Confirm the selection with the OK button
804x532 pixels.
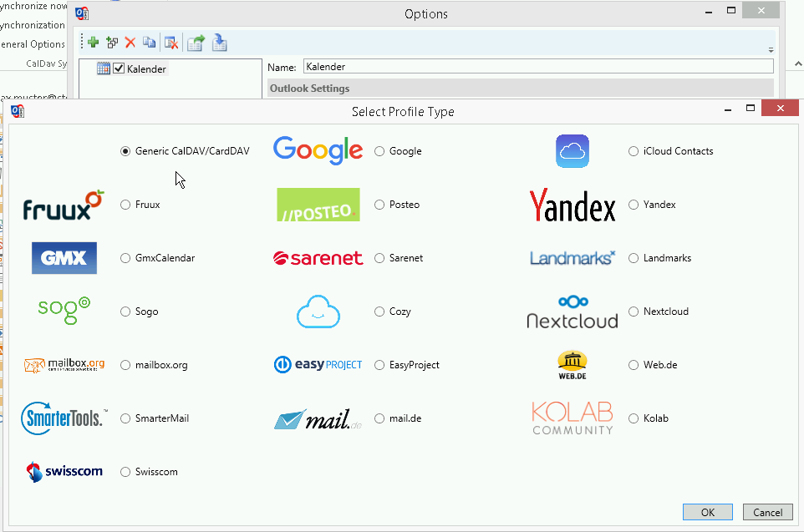[x=707, y=512]
